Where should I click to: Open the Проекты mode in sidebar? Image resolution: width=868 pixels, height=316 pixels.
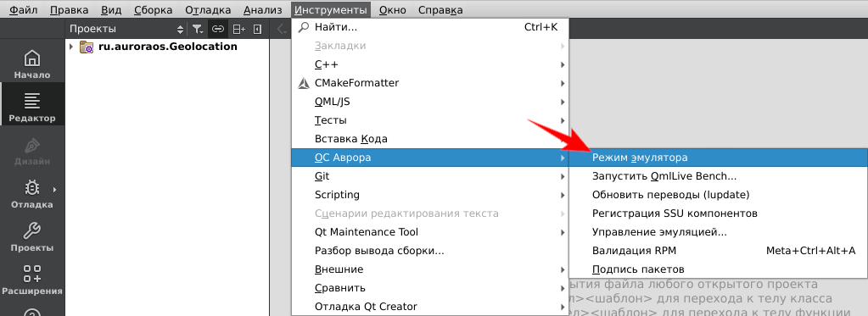(x=32, y=237)
